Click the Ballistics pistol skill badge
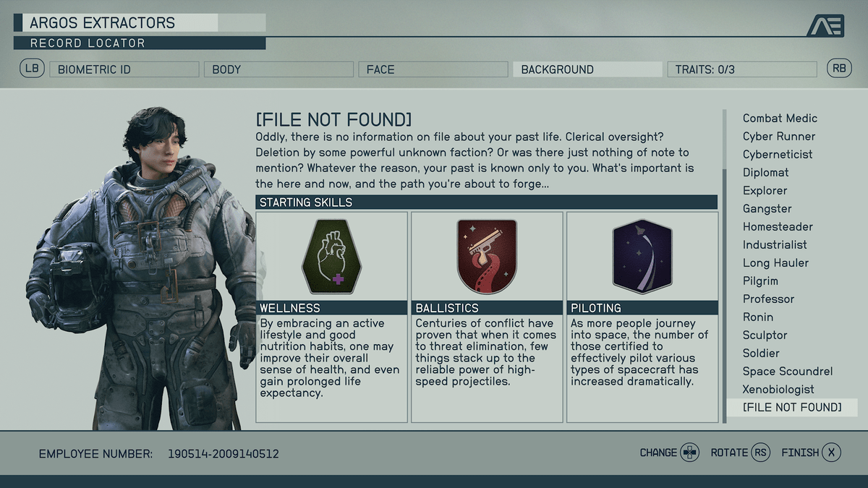868x488 pixels. pyautogui.click(x=487, y=257)
